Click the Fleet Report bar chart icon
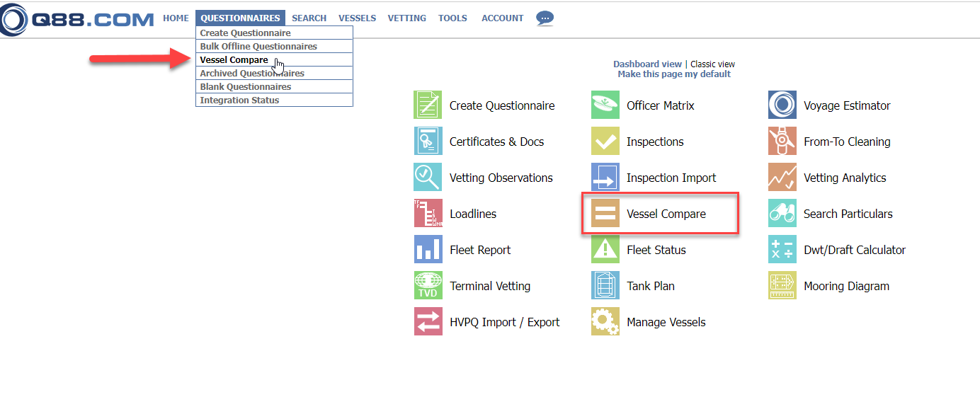 (x=428, y=249)
